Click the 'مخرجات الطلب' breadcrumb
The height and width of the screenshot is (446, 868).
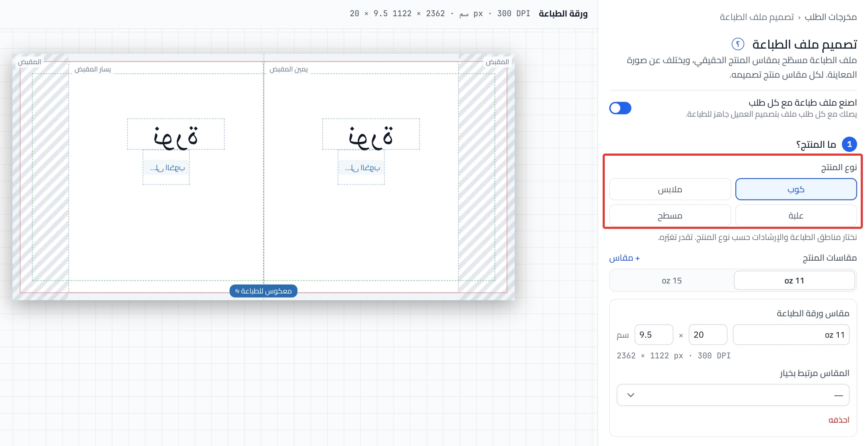point(830,17)
